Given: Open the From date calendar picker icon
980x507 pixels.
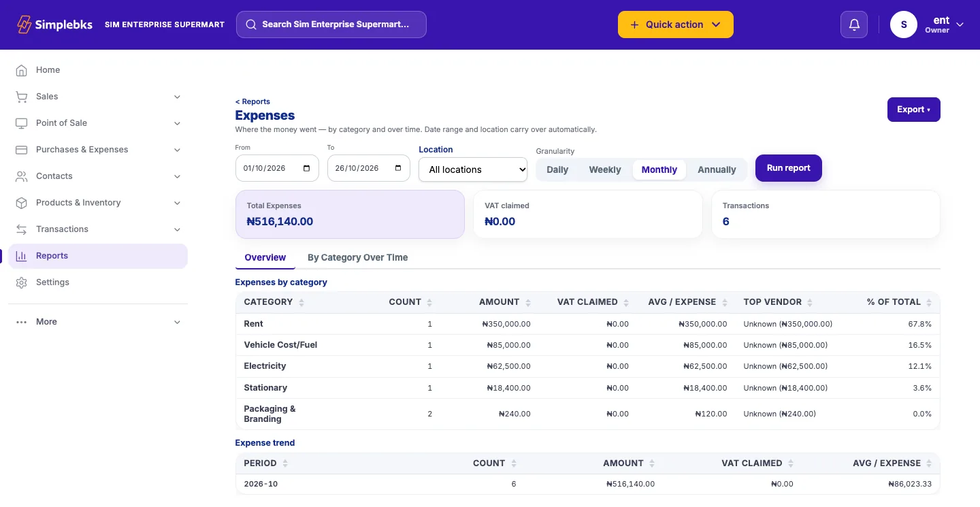Looking at the screenshot, I should [x=306, y=168].
